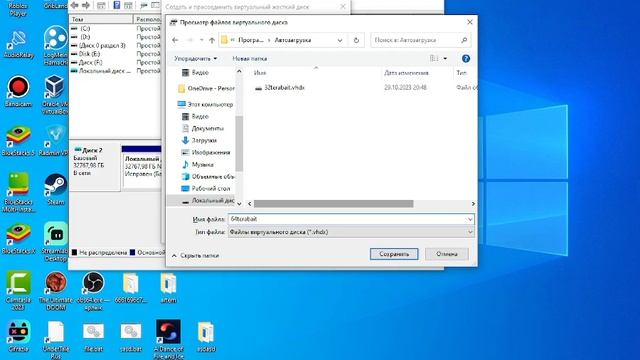This screenshot has height=360, width=640.
Task: Select Disk (E:) volume in Disk Management
Action: (x=85, y=53)
